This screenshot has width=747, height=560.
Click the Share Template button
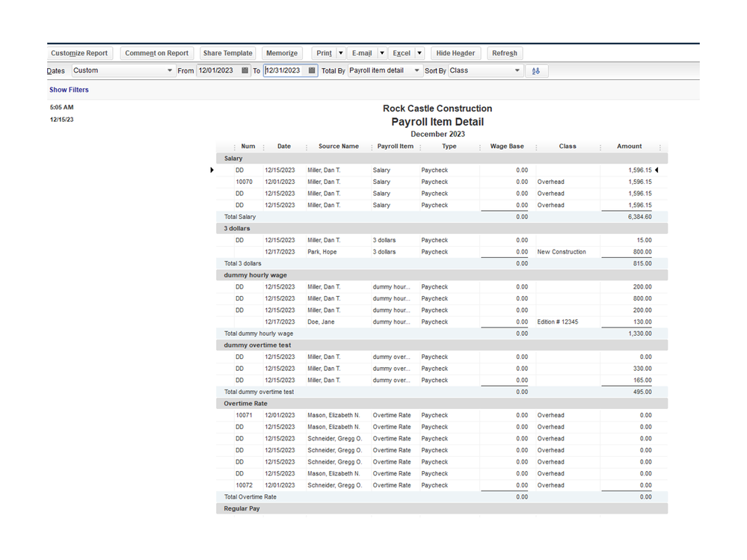pyautogui.click(x=228, y=53)
